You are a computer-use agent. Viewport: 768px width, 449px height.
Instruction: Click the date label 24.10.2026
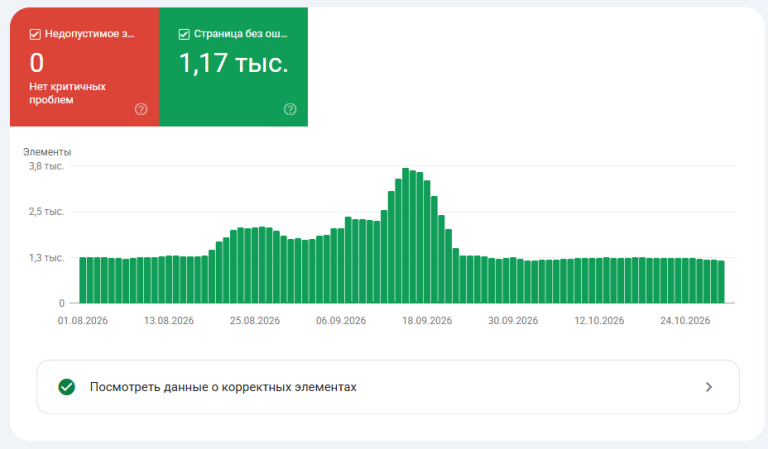[685, 321]
